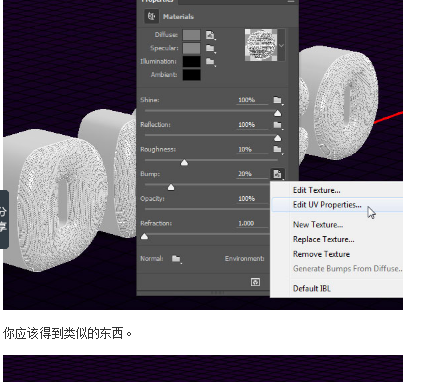Open the Reflection texture folder icon

(278, 125)
